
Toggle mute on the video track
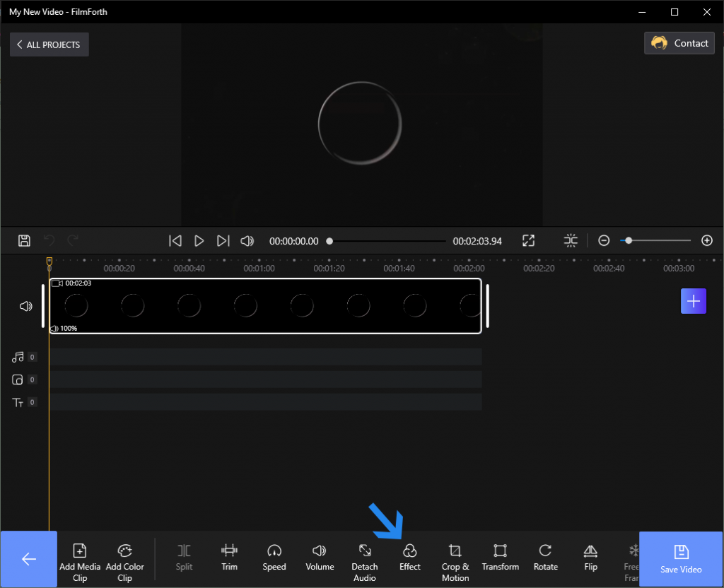coord(26,306)
